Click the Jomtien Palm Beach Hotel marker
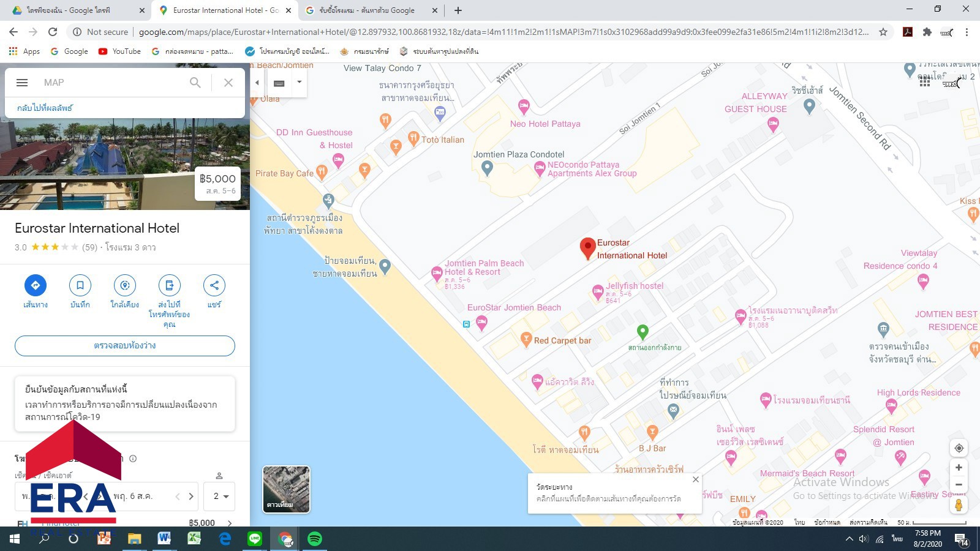 (x=437, y=274)
